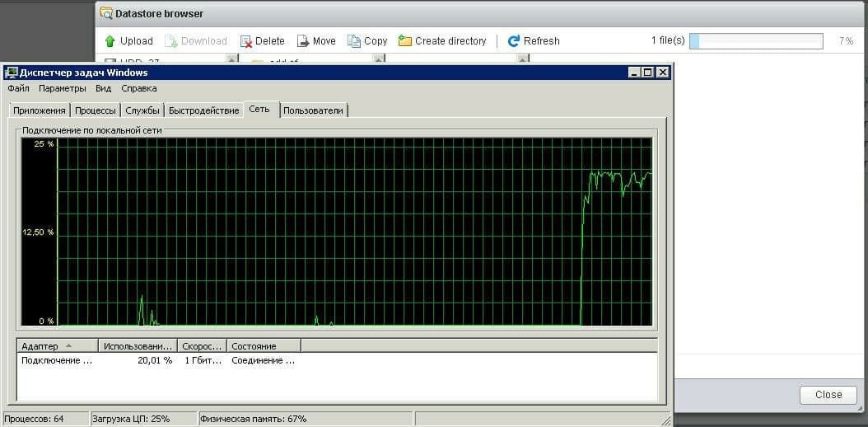
Task: Switch to the Процессы tab
Action: pyautogui.click(x=96, y=110)
